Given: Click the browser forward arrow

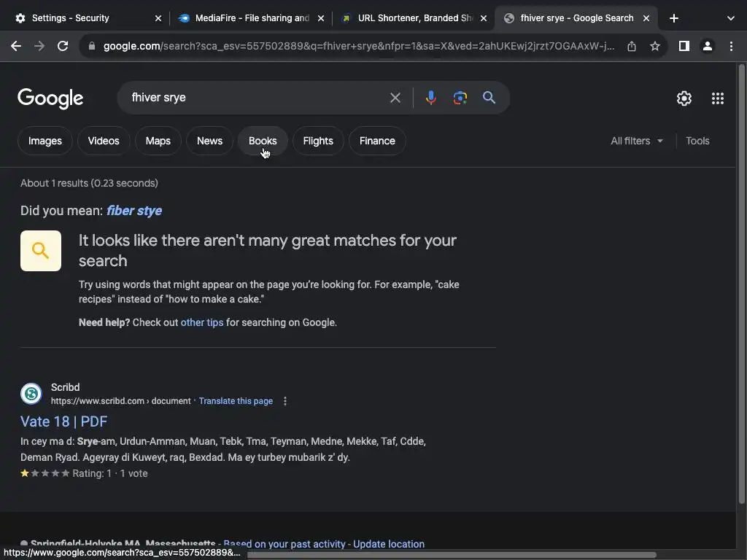Looking at the screenshot, I should click(x=39, y=46).
